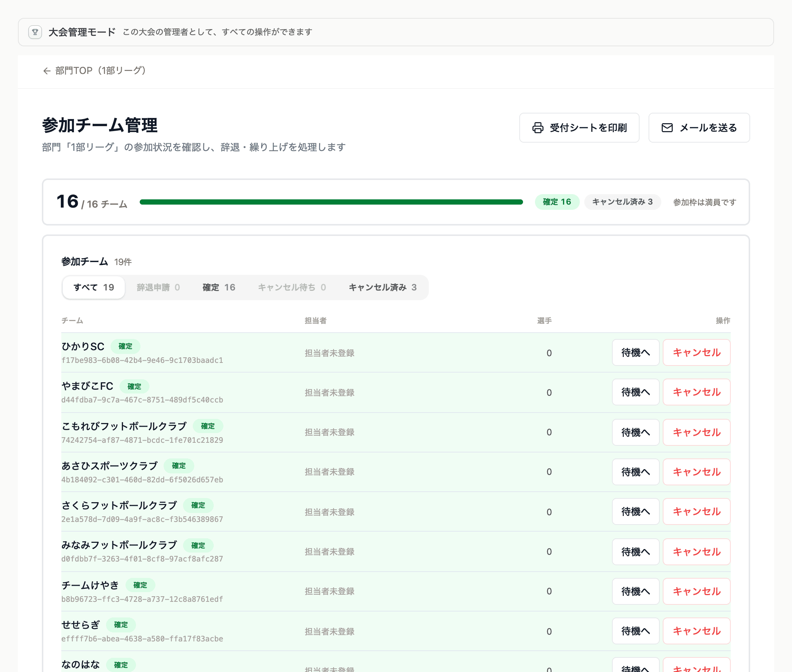Click 待機へ for みなみフットボールクラブ
The width and height of the screenshot is (792, 672).
pos(635,552)
